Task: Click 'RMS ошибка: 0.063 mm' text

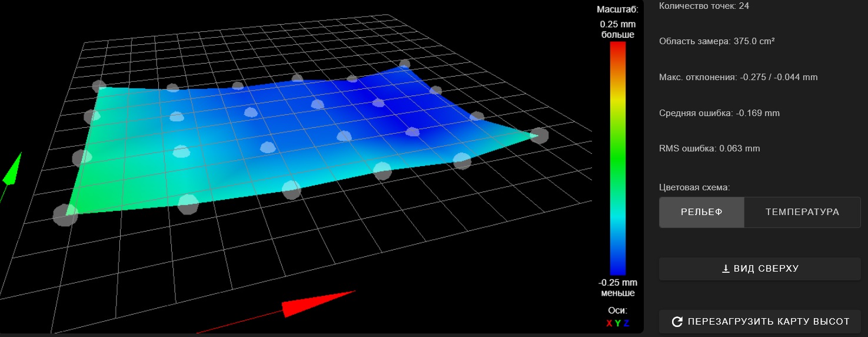Action: [710, 148]
